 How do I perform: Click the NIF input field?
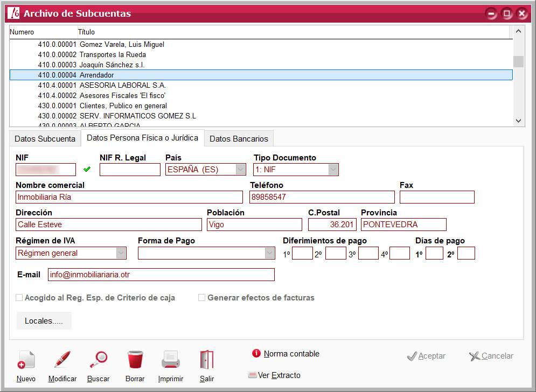46,170
